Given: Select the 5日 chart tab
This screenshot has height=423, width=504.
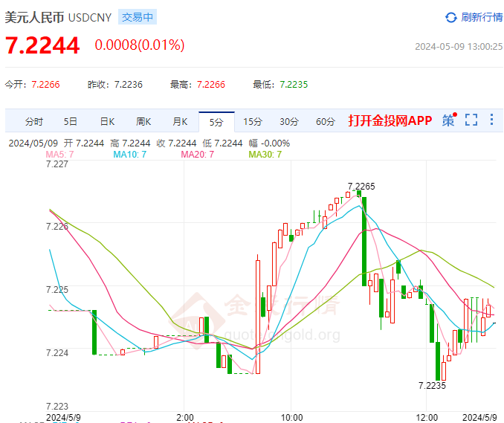Looking at the screenshot, I should point(71,121).
